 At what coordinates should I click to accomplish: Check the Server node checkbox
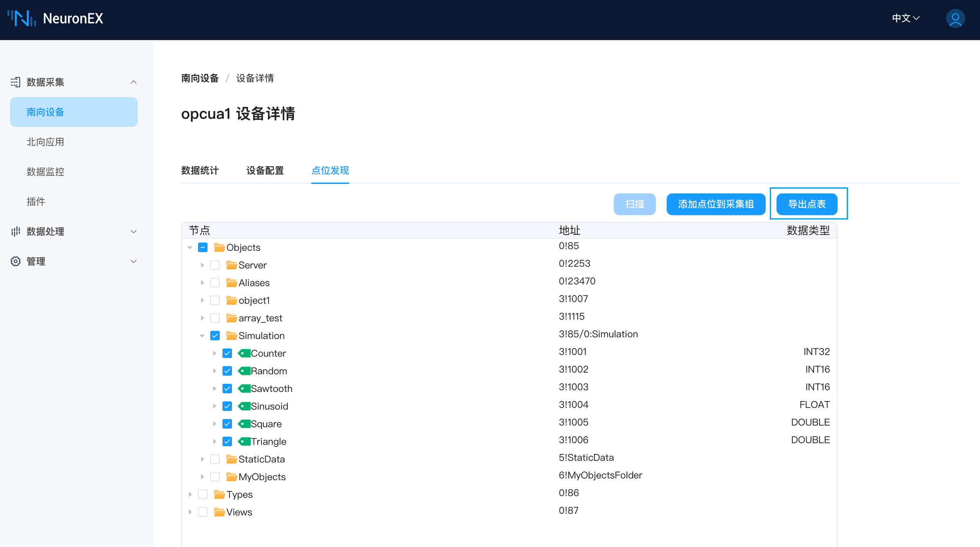pyautogui.click(x=215, y=265)
